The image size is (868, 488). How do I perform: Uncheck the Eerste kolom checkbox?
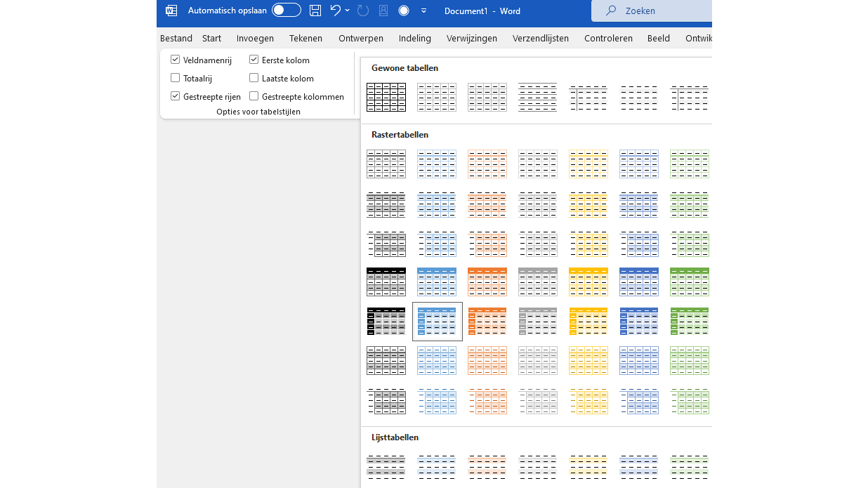[x=254, y=60]
